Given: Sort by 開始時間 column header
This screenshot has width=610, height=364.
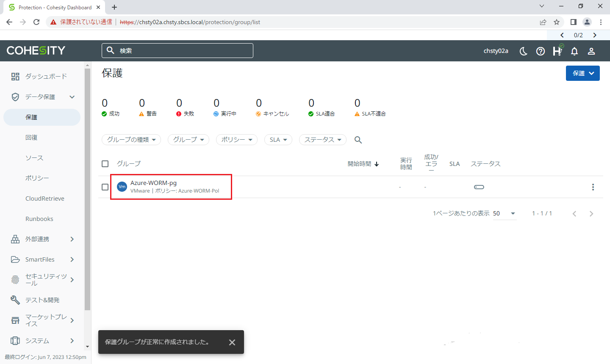Looking at the screenshot, I should click(x=363, y=164).
